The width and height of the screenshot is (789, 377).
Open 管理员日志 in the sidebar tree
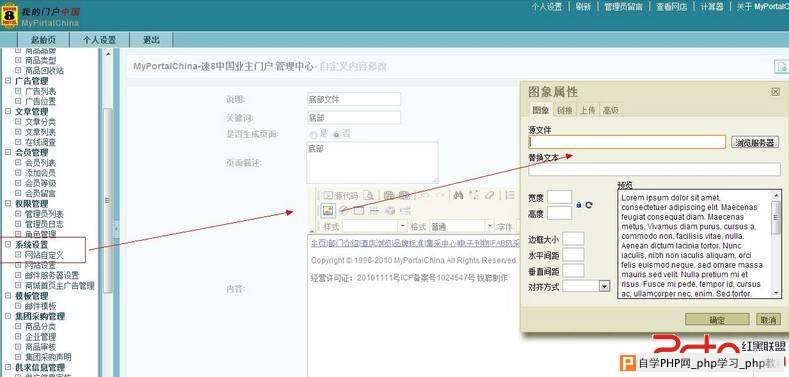click(44, 224)
